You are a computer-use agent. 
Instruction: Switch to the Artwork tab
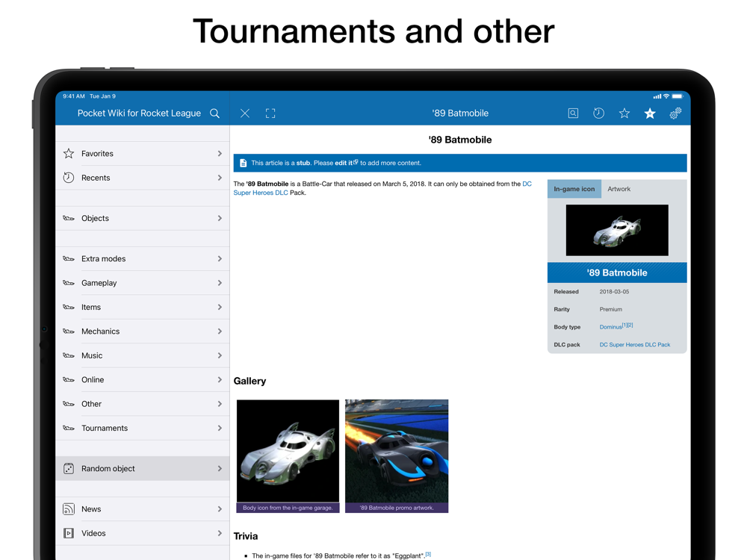[x=619, y=189]
